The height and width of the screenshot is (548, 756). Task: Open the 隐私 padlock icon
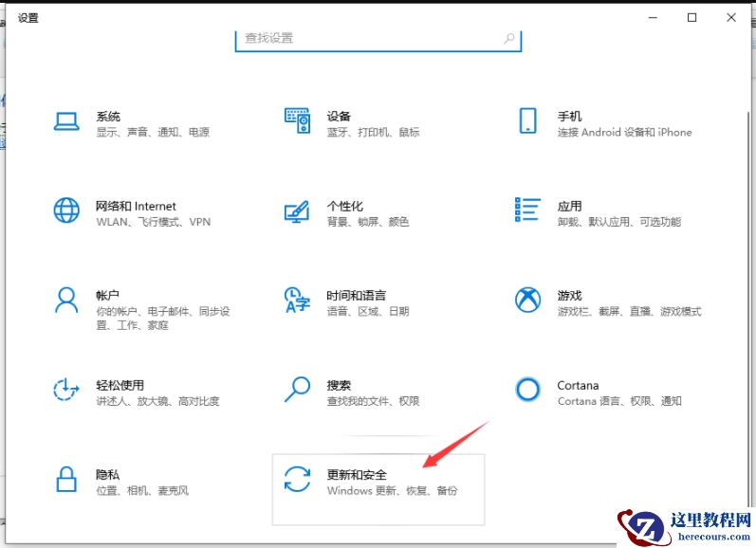(66, 479)
